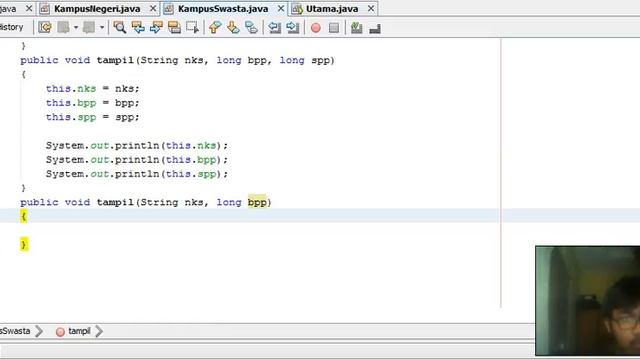Go to Next Bookmark icon
The height and width of the screenshot is (360, 640).
(x=233, y=27)
